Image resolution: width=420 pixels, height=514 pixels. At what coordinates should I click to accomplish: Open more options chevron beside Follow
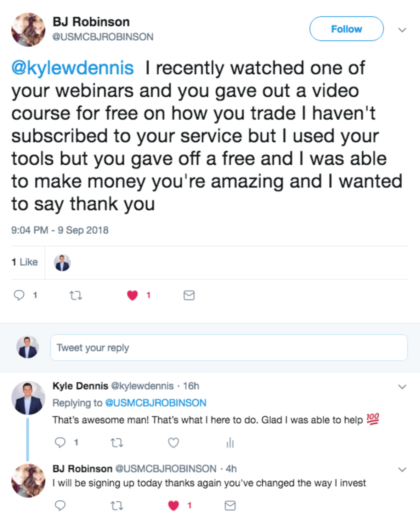pyautogui.click(x=402, y=30)
